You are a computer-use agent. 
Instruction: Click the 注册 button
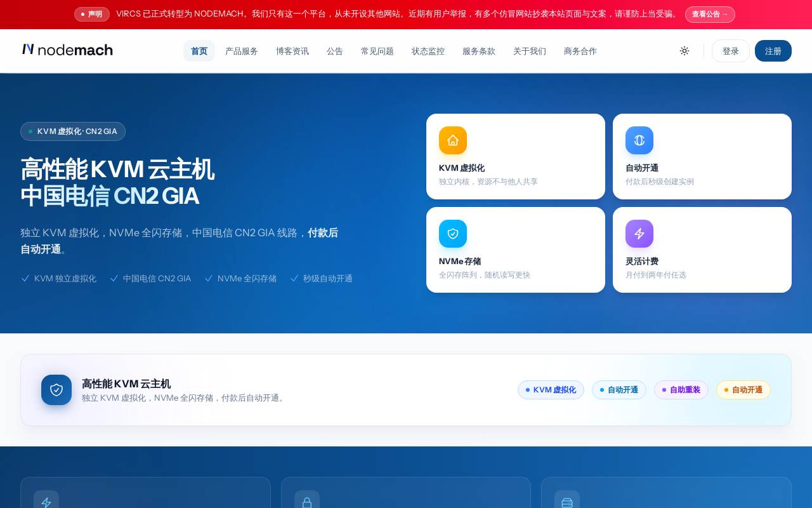(x=773, y=51)
